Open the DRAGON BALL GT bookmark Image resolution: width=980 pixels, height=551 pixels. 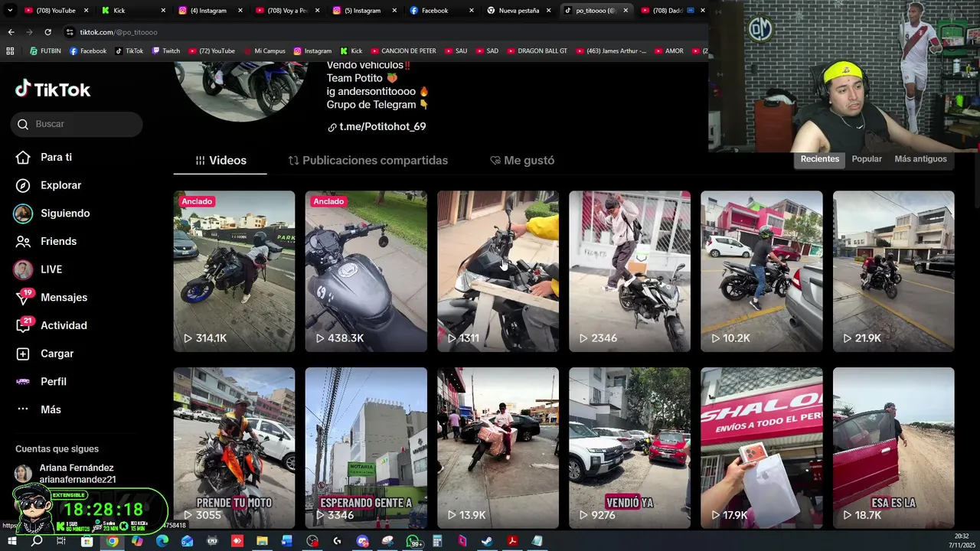537,51
